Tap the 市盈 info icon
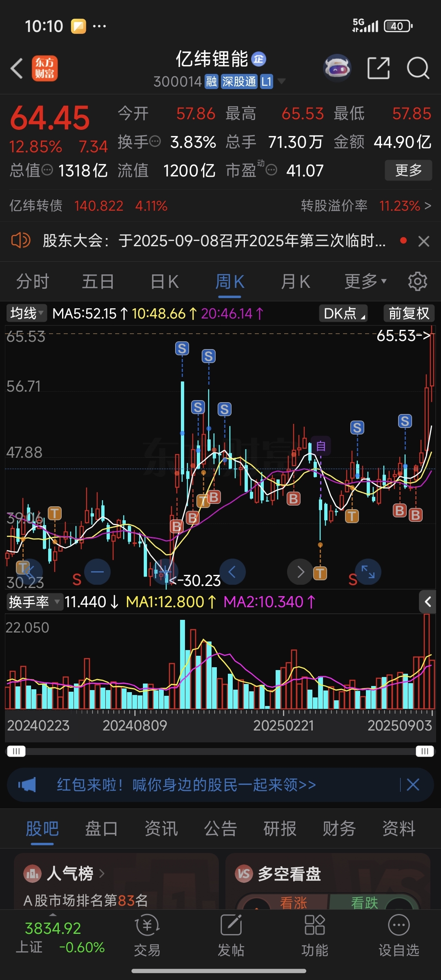This screenshot has height=980, width=441. 272,170
